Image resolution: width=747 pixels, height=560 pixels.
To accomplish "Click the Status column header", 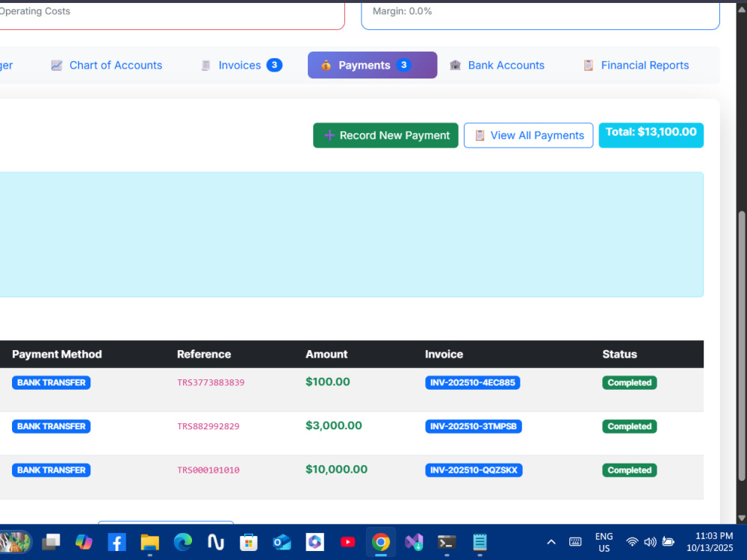I will [619, 354].
